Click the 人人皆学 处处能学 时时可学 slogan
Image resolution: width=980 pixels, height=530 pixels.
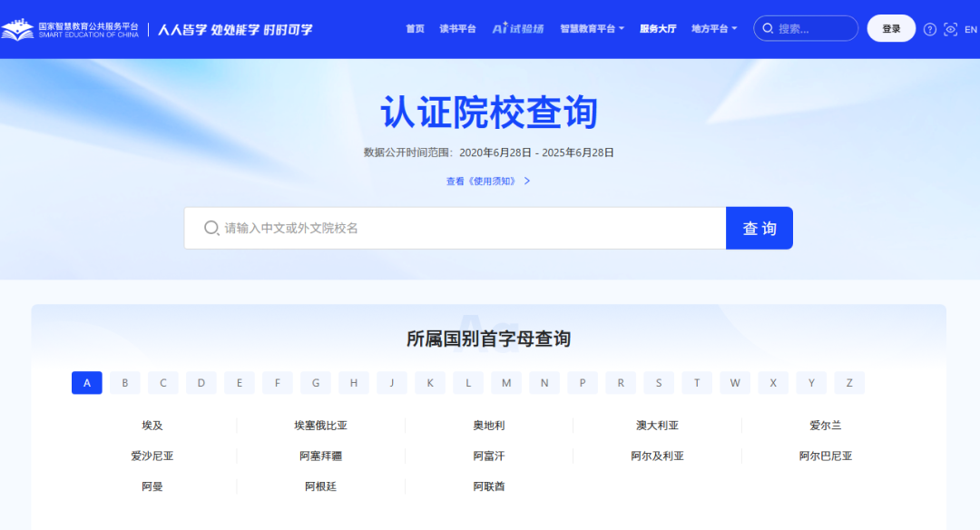pos(235,29)
